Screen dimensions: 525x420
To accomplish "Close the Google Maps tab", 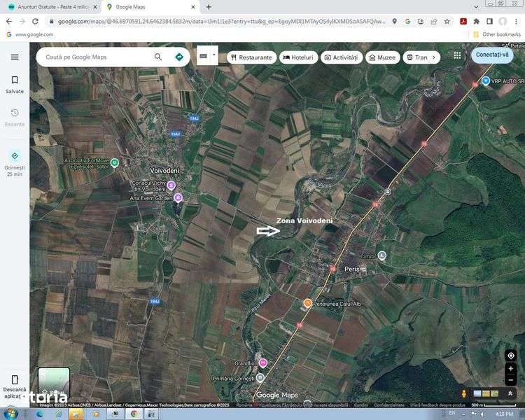I will [193, 7].
